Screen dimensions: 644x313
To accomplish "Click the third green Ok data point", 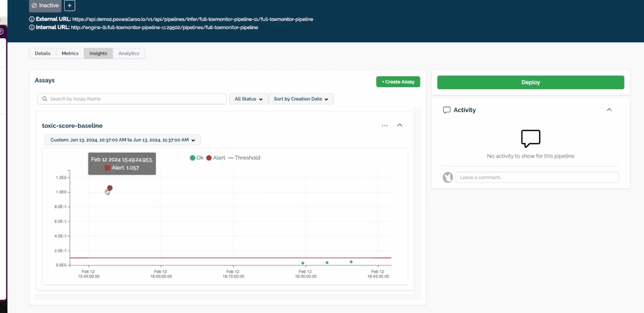I will 351,262.
